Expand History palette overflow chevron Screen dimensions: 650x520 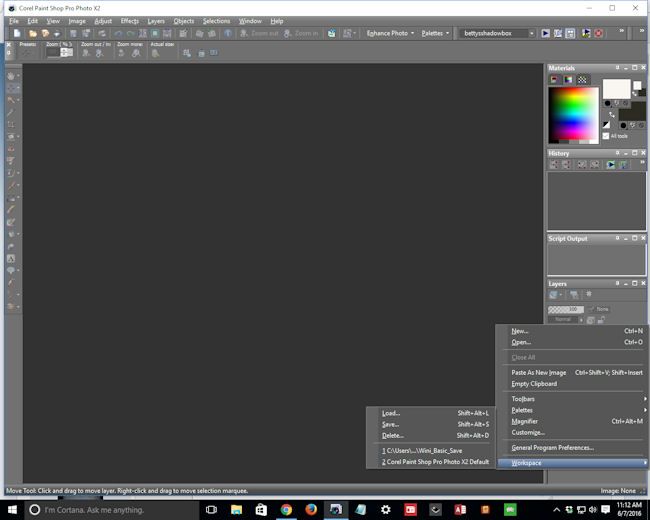click(x=642, y=162)
